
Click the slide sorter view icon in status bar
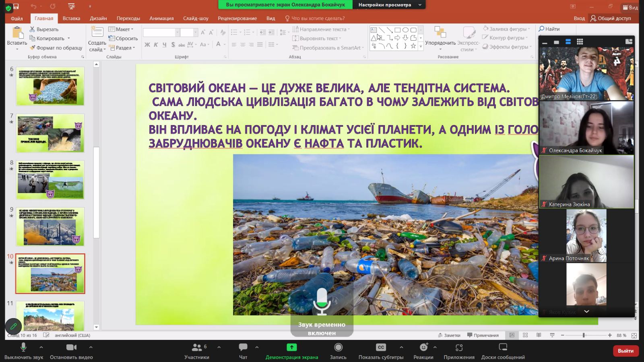pyautogui.click(x=525, y=335)
